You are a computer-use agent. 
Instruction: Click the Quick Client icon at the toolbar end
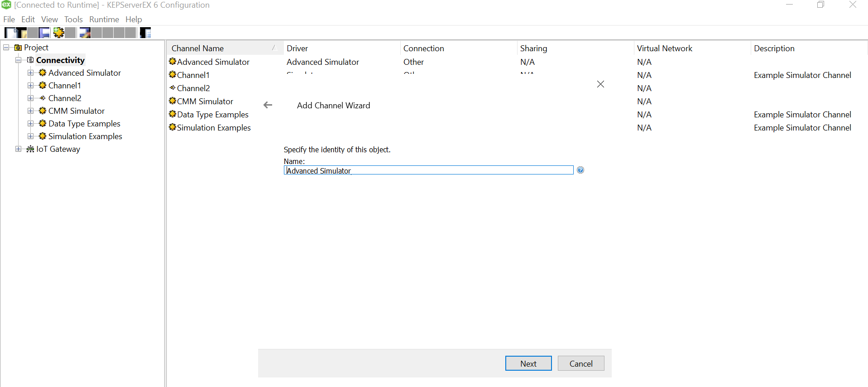click(x=145, y=33)
